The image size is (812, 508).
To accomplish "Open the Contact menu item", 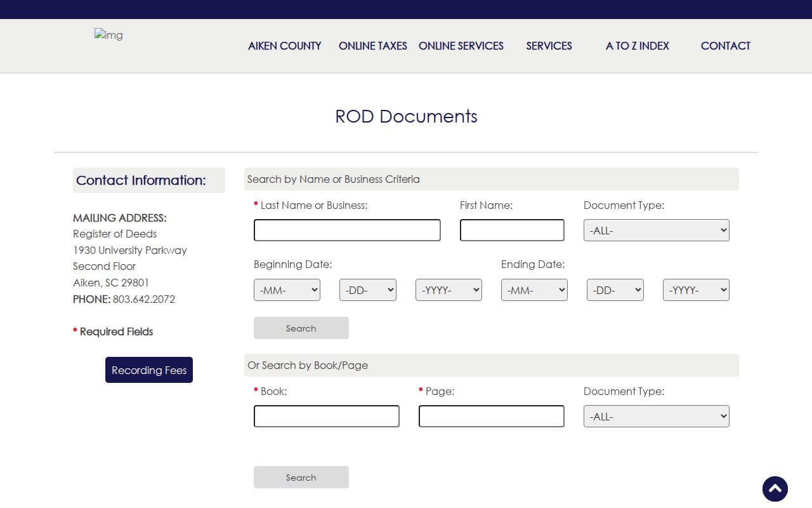I will coord(726,46).
